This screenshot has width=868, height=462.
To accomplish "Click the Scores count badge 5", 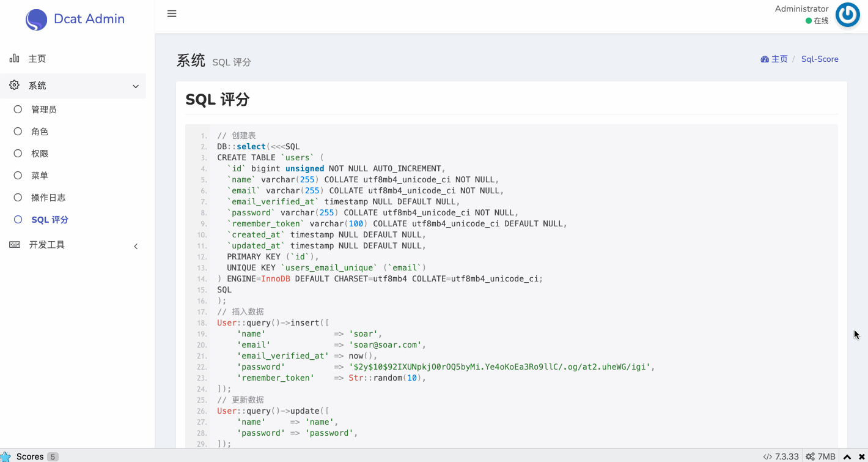I will coord(53,456).
